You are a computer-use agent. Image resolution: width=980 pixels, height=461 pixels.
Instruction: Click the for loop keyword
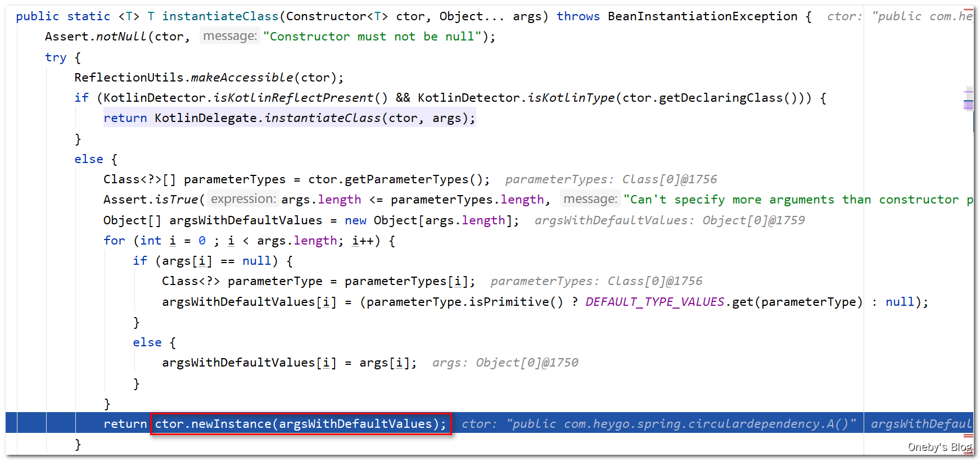tap(114, 241)
